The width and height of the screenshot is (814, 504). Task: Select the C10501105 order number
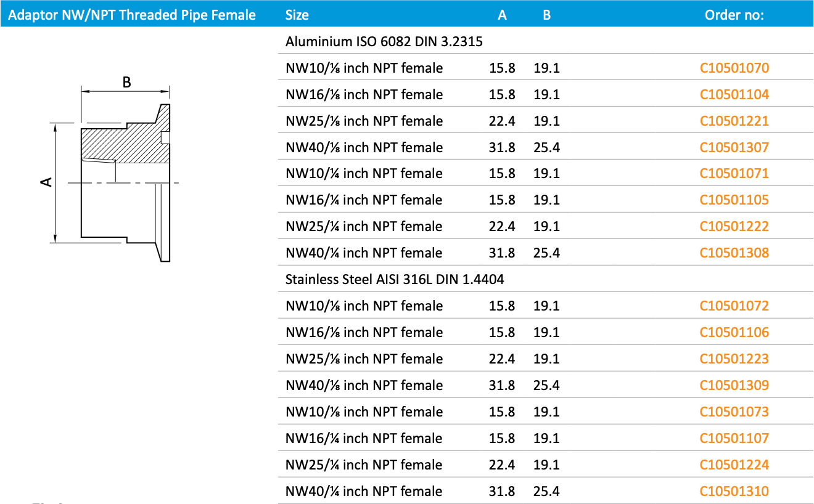point(734,200)
